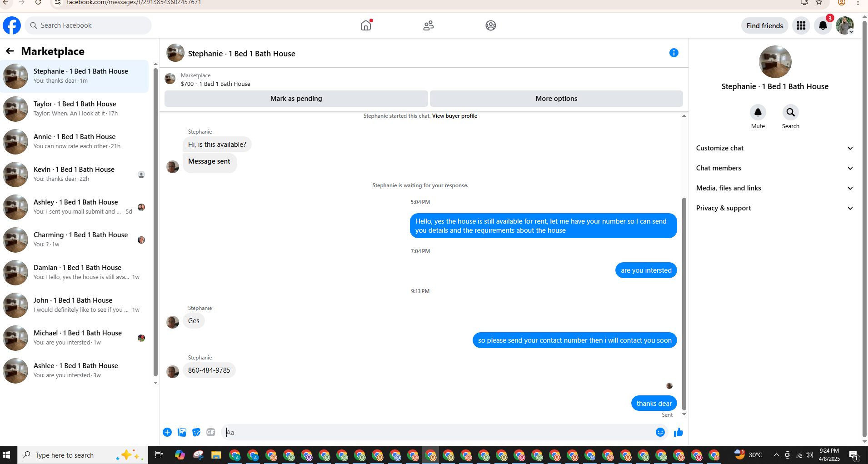
Task: Attach a photo or file to message
Action: point(182,432)
